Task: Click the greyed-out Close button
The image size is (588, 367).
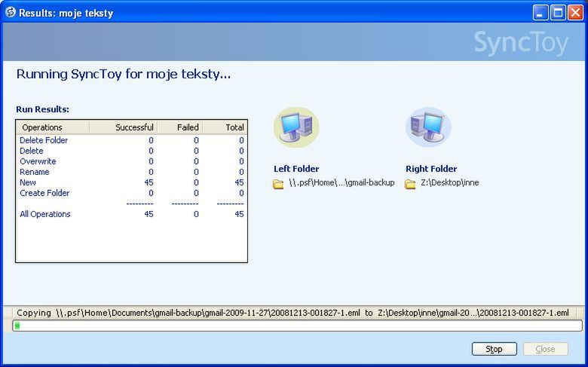Action: click(x=545, y=349)
